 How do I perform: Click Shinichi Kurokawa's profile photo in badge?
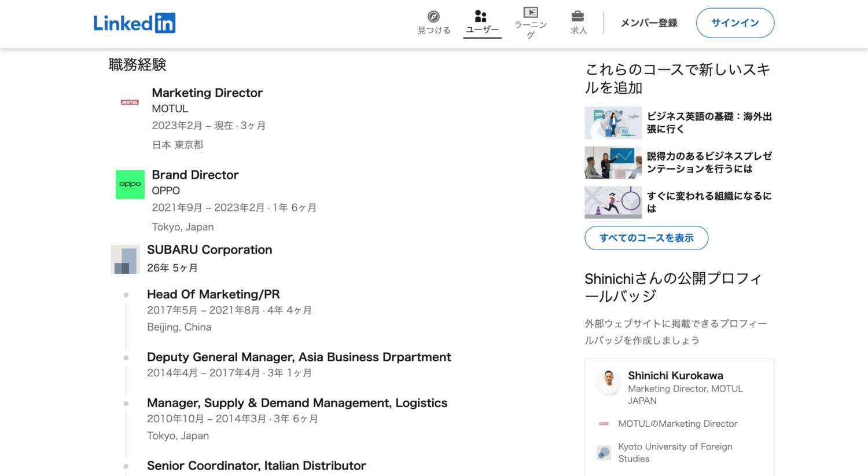609,383
